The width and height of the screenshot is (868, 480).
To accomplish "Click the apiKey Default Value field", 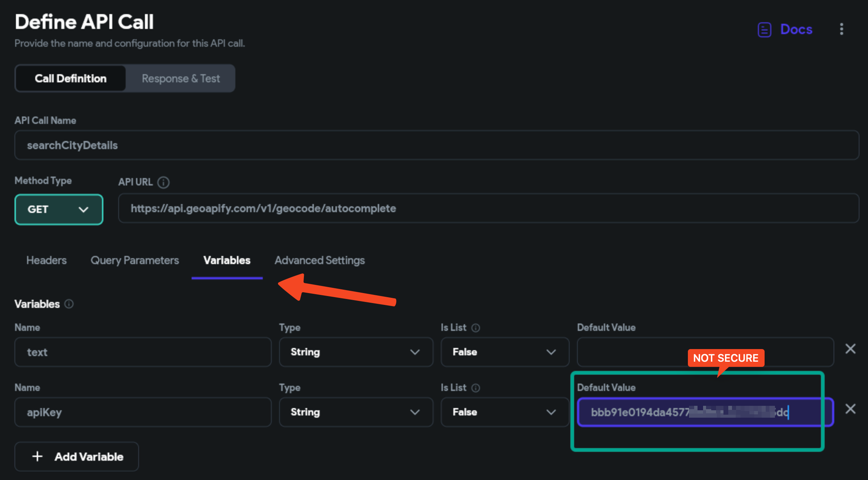I will 705,412.
